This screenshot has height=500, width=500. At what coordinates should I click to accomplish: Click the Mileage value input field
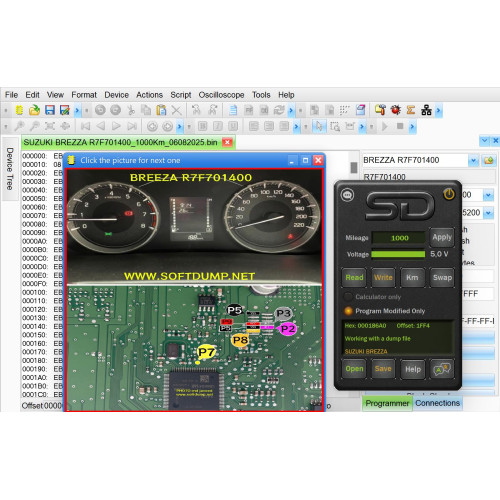point(399,238)
